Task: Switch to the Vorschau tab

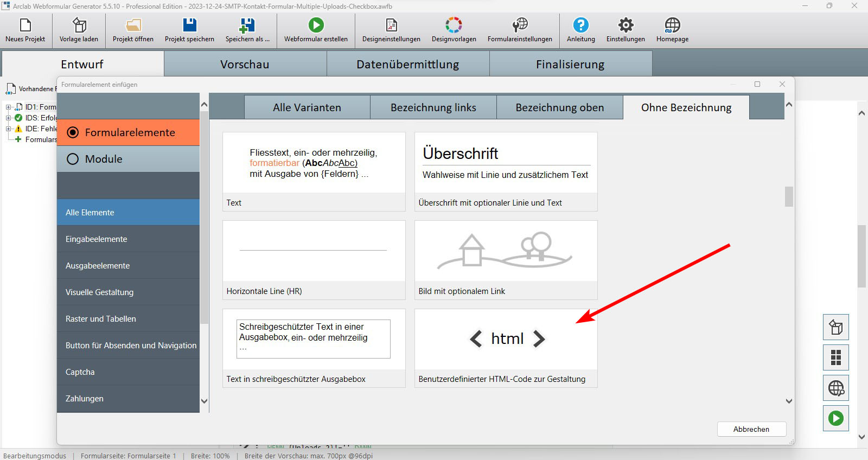Action: click(x=245, y=64)
